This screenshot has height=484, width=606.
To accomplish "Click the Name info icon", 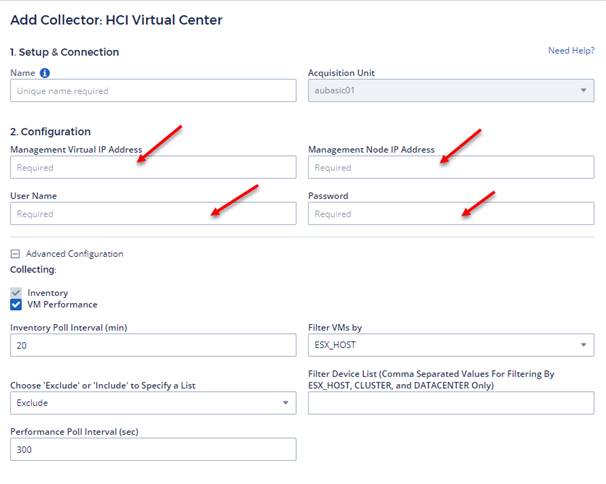I will [x=45, y=73].
